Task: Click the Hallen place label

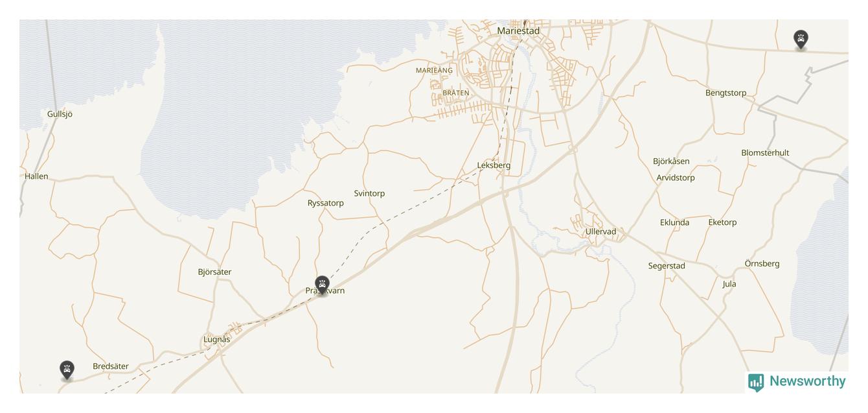Action: (36, 176)
